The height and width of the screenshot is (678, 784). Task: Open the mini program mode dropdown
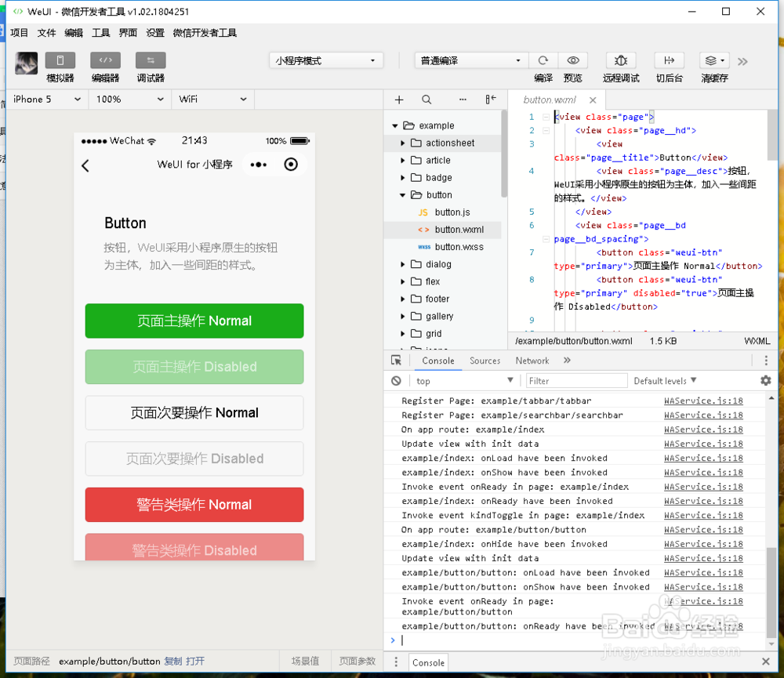[x=326, y=60]
